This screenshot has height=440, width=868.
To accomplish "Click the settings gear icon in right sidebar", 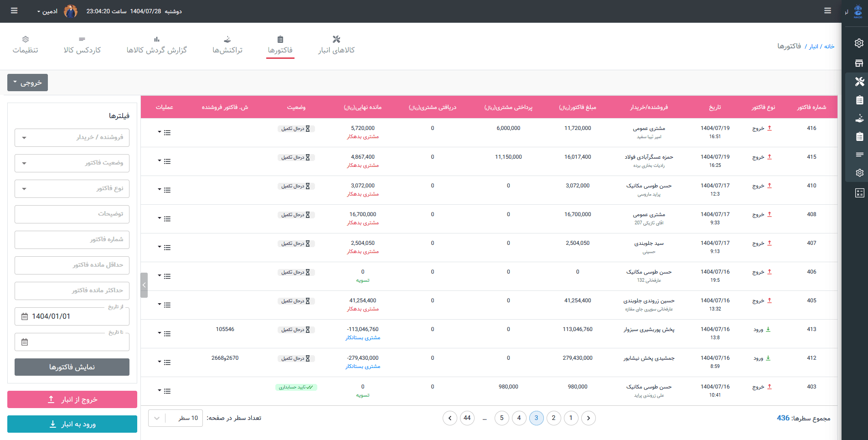I will [x=859, y=43].
